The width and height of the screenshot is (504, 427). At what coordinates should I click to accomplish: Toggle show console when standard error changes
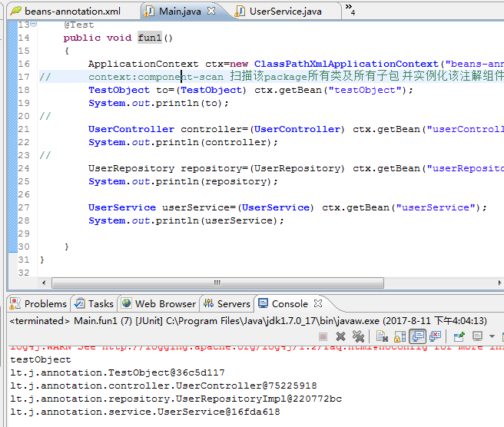435,336
